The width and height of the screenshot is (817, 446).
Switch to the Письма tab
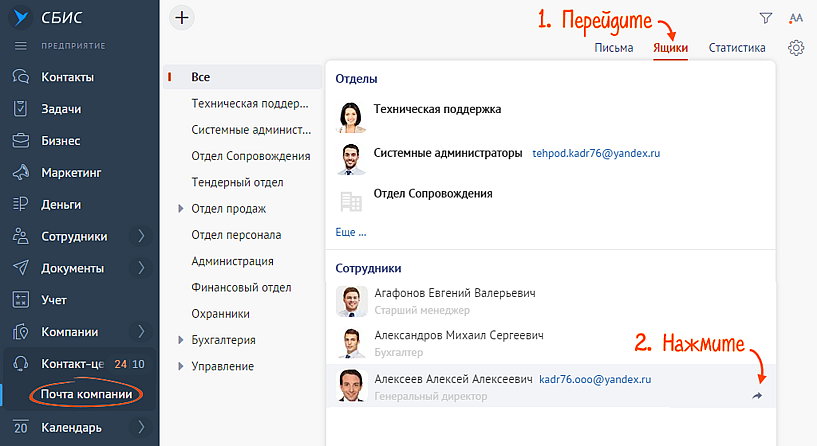point(613,48)
